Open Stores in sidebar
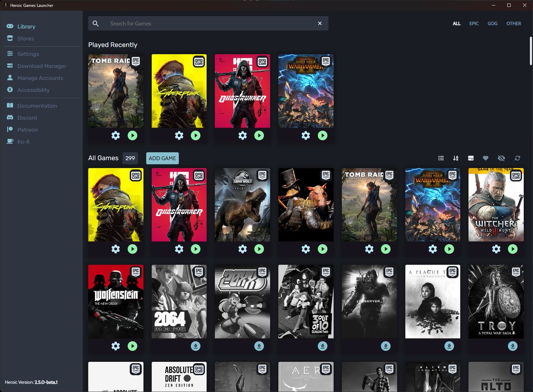Viewport: 533px width, 392px height. pyautogui.click(x=20, y=39)
